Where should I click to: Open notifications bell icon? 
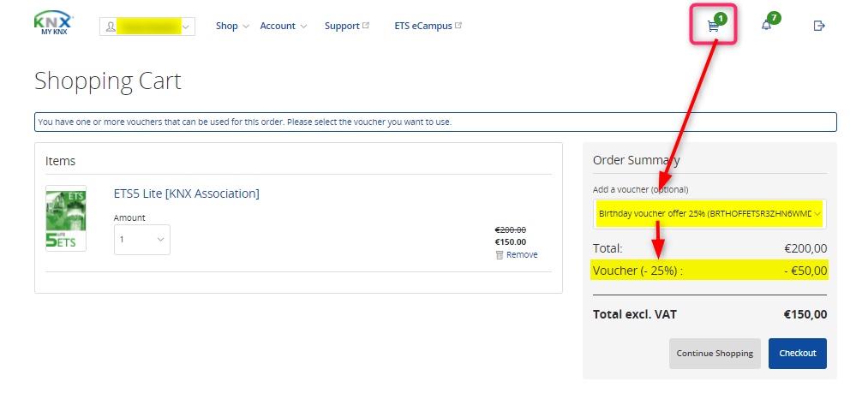(x=766, y=26)
